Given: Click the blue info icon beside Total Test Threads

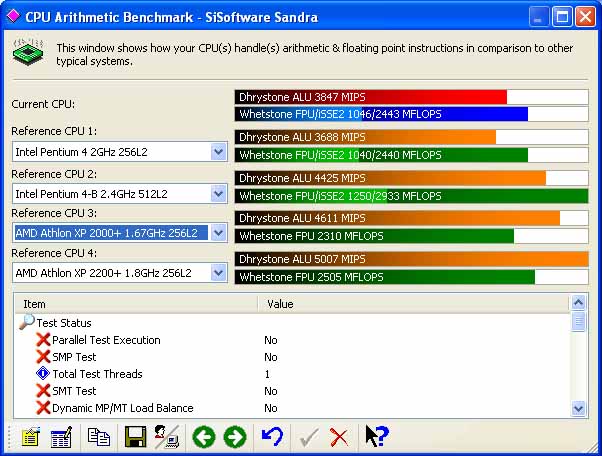Looking at the screenshot, I should 43,373.
